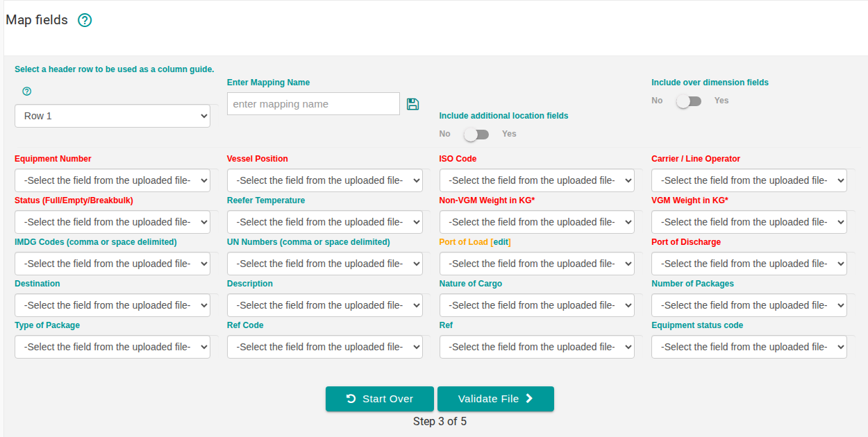The height and width of the screenshot is (437, 868).
Task: Open the Vessel Position field dropdown
Action: click(x=325, y=180)
